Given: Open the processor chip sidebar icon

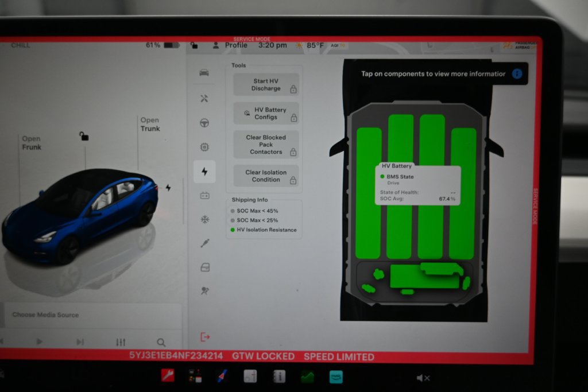Looking at the screenshot, I should (204, 147).
